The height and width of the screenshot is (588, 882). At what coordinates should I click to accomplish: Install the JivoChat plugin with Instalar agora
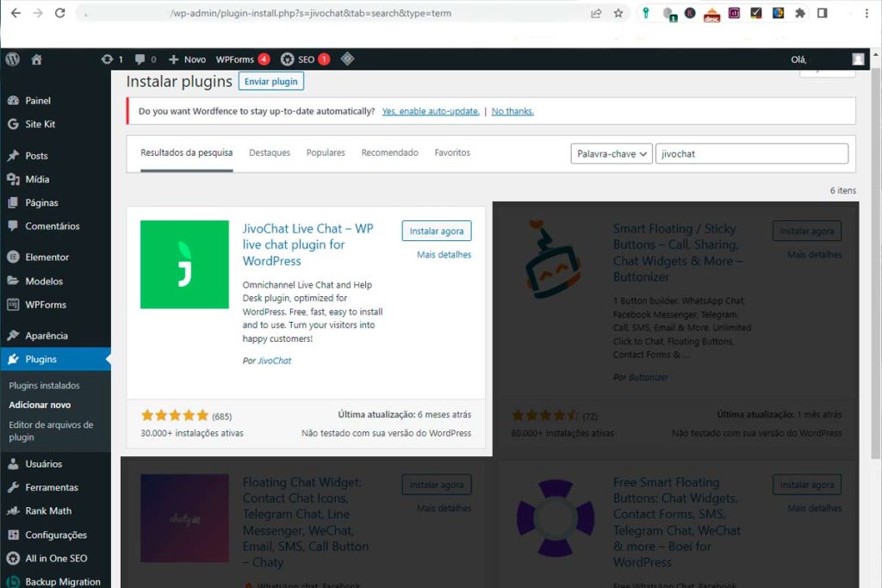[x=436, y=231]
